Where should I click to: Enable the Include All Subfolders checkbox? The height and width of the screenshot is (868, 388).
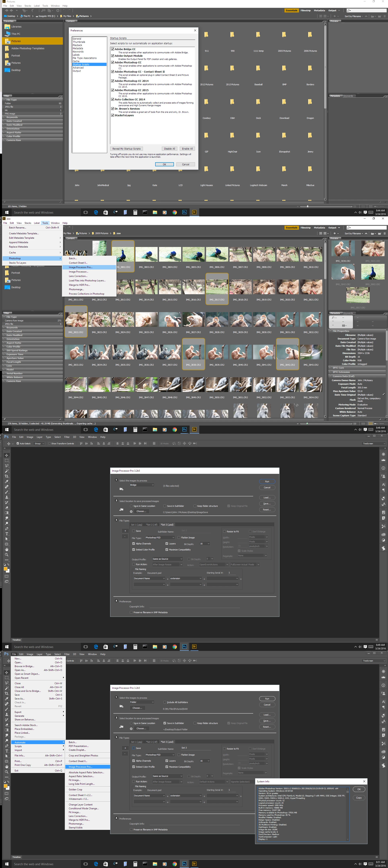pos(165,702)
